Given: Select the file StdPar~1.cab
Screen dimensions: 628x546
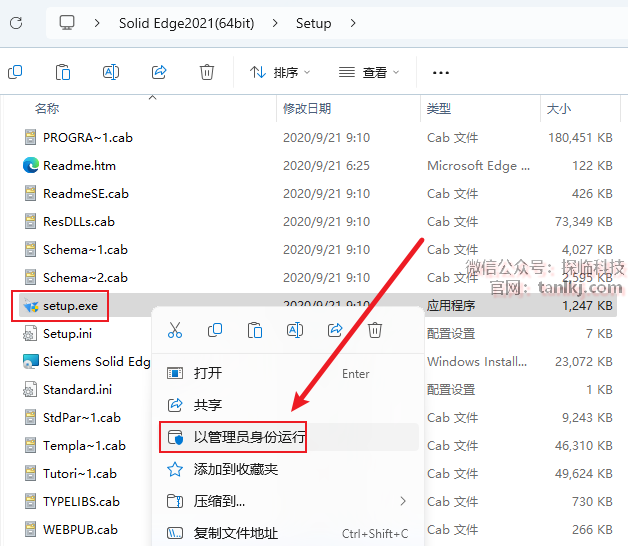Looking at the screenshot, I should (x=82, y=418).
